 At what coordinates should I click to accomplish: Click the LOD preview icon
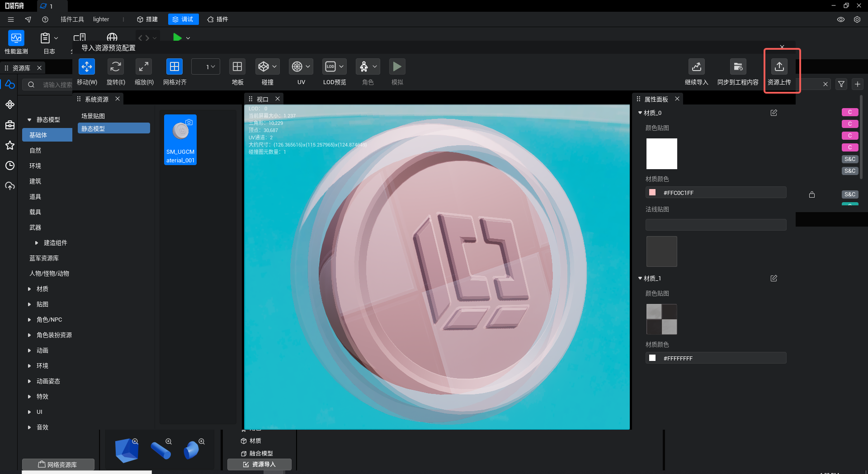330,67
